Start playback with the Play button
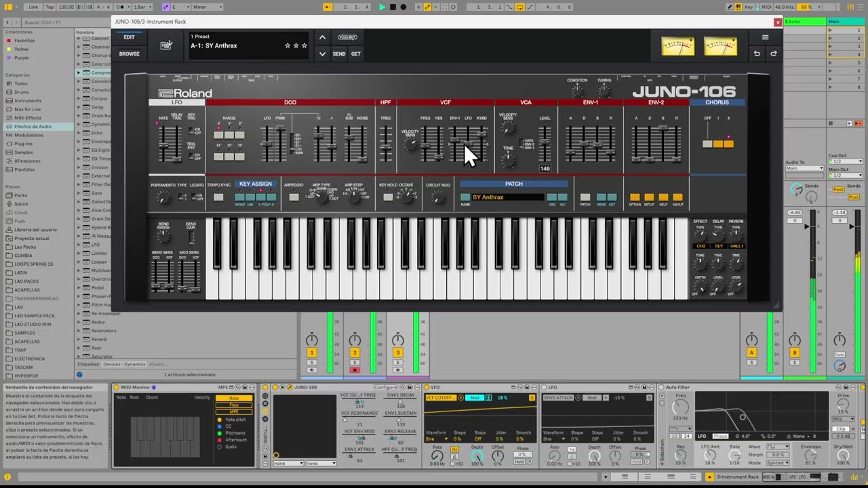The image size is (868, 488). click(x=382, y=7)
